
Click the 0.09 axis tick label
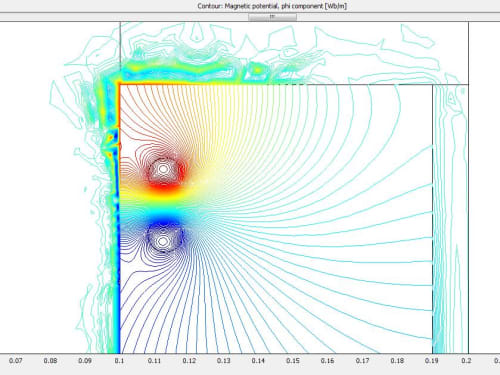point(85,361)
